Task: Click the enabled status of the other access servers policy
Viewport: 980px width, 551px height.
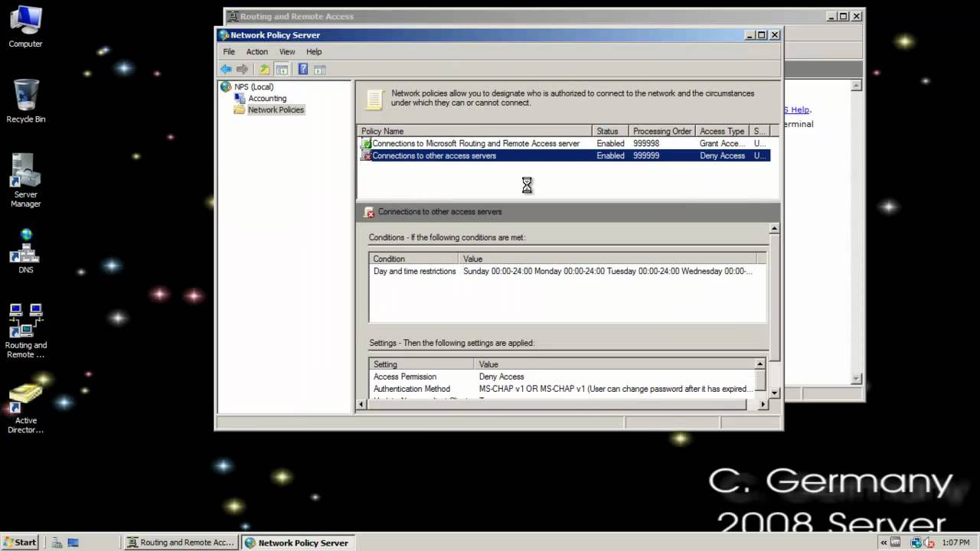Action: pyautogui.click(x=610, y=155)
